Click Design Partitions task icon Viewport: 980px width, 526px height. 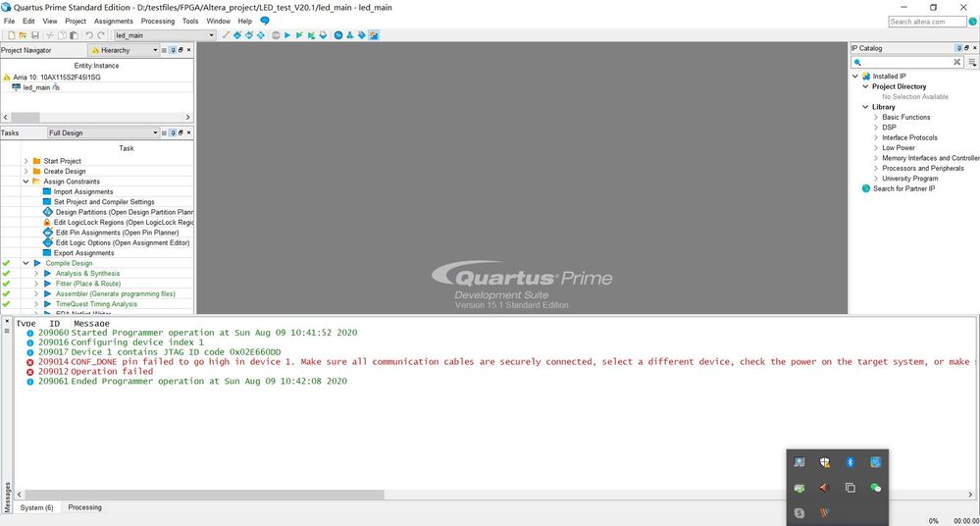tap(47, 212)
